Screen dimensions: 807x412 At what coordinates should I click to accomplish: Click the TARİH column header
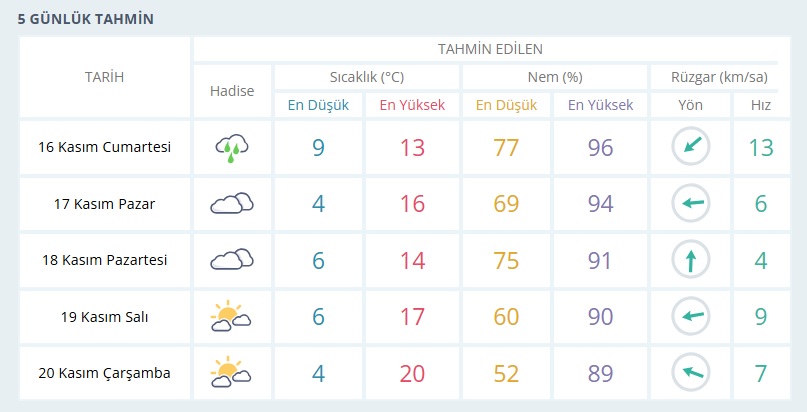[104, 77]
